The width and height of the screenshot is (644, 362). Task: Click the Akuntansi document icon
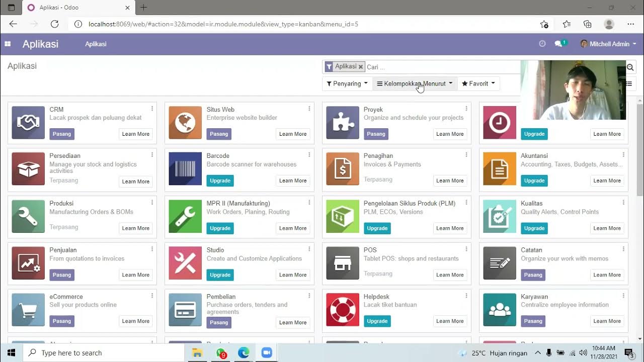click(500, 169)
